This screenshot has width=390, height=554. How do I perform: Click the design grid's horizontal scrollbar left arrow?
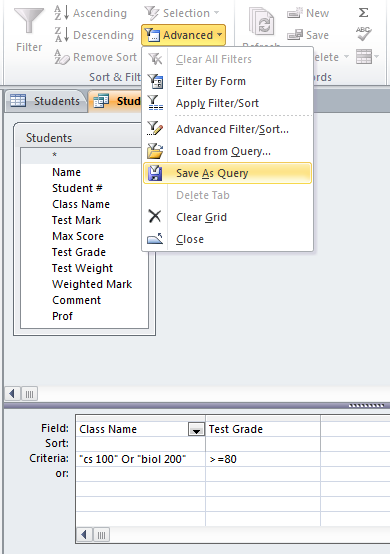point(84,535)
